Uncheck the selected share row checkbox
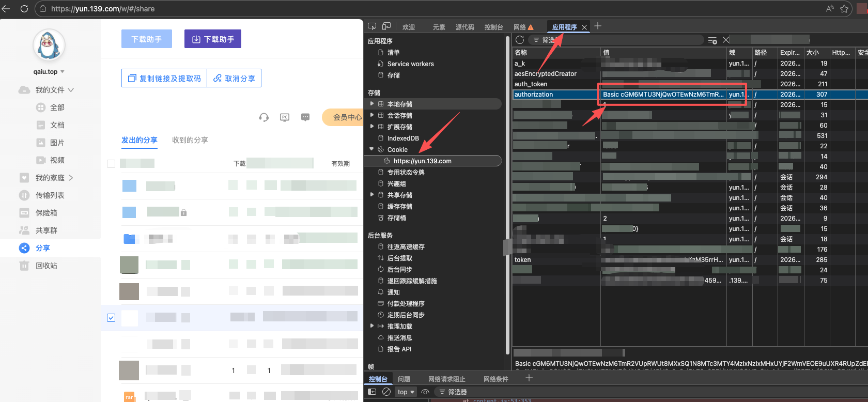Image resolution: width=868 pixels, height=402 pixels. point(111,318)
